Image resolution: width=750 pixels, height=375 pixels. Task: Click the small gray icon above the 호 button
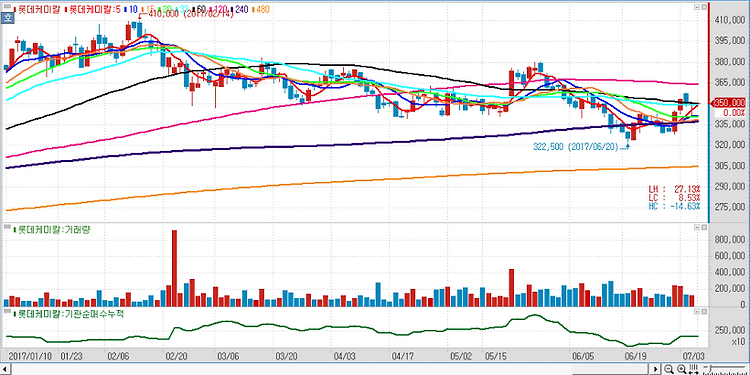[x=7, y=6]
